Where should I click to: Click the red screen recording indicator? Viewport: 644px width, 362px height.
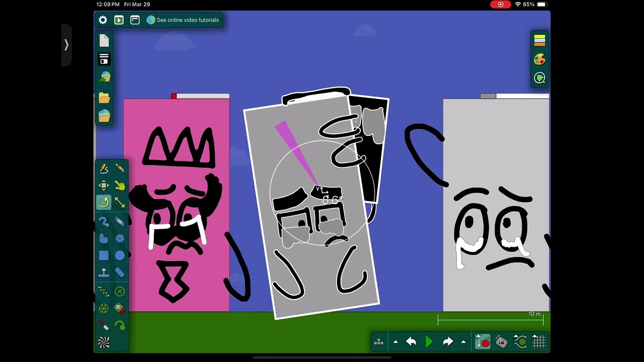tap(501, 5)
